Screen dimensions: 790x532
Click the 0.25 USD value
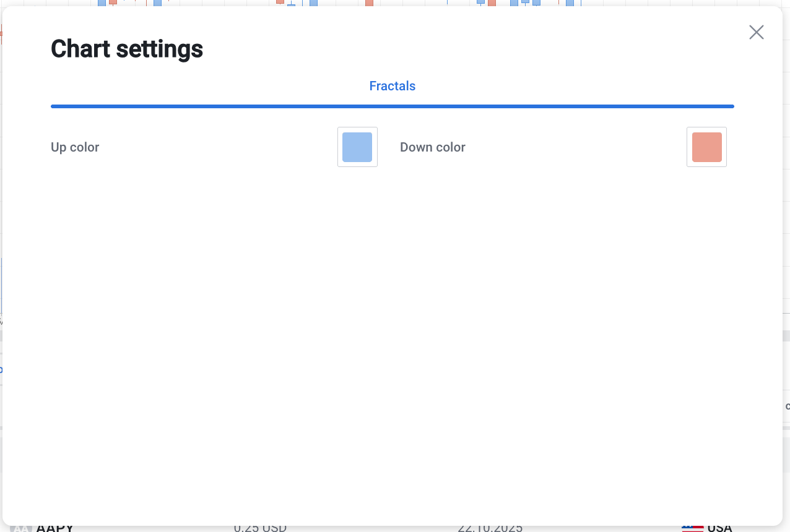point(260,528)
